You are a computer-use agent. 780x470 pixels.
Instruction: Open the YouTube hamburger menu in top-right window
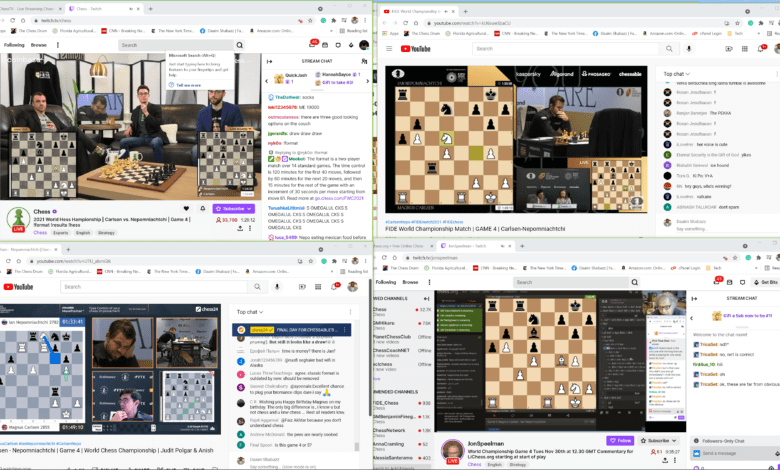tap(389, 49)
